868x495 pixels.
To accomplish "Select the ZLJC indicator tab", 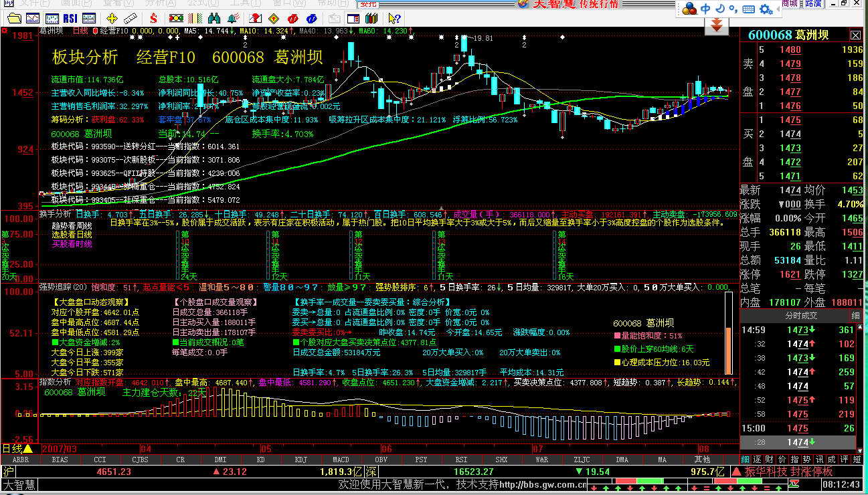I will [x=582, y=460].
